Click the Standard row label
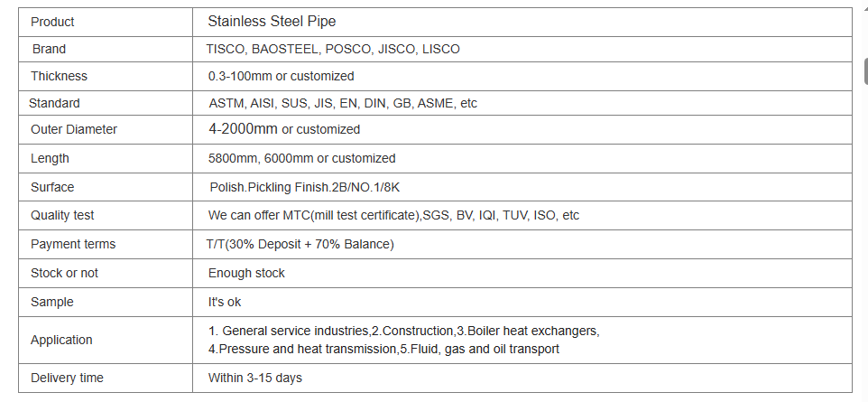Image resolution: width=868 pixels, height=402 pixels. tap(54, 103)
